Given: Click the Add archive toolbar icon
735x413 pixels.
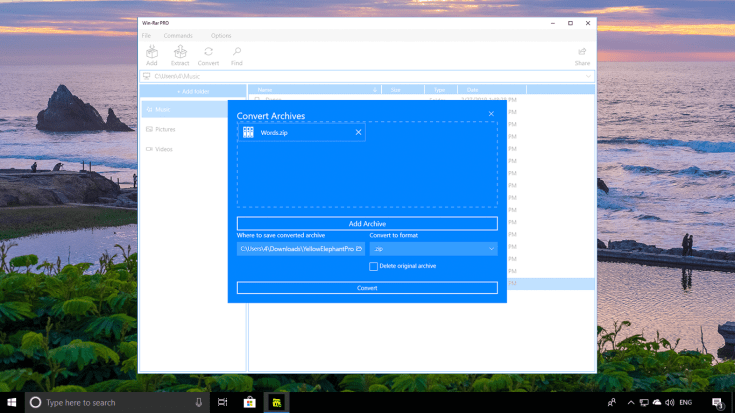Looking at the screenshot, I should [x=151, y=54].
